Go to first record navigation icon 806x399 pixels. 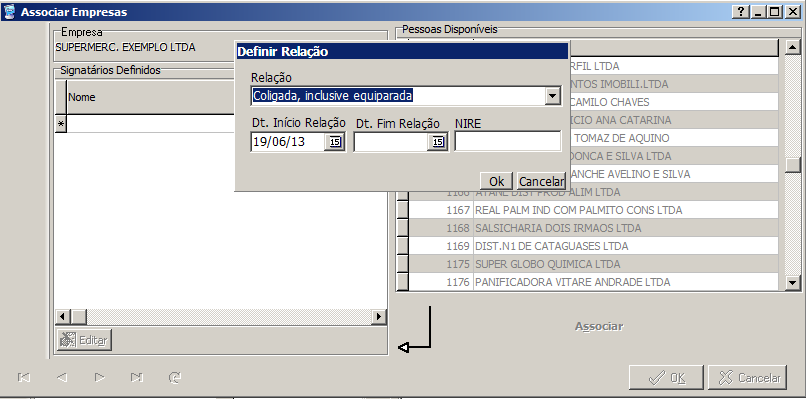24,377
